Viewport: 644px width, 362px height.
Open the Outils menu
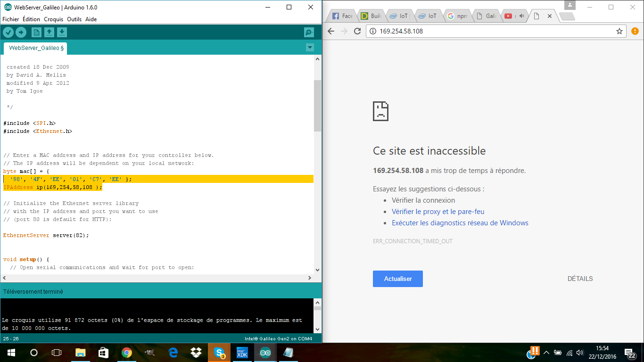pos(74,19)
